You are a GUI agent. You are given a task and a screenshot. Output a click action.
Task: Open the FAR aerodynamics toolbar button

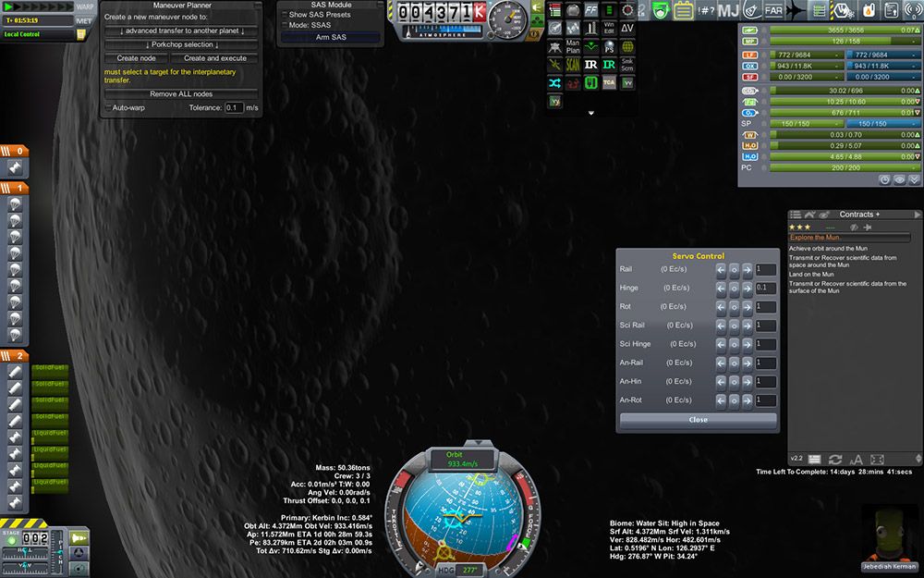tap(773, 10)
